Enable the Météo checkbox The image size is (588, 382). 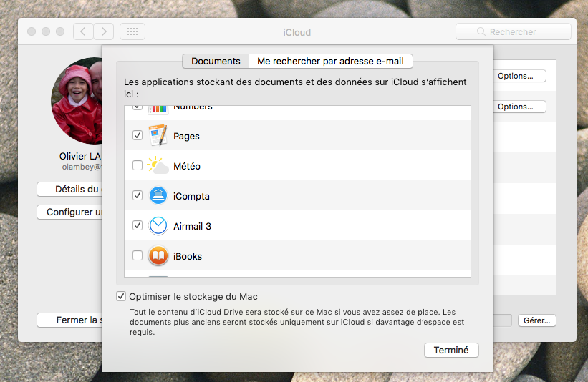[x=138, y=165]
